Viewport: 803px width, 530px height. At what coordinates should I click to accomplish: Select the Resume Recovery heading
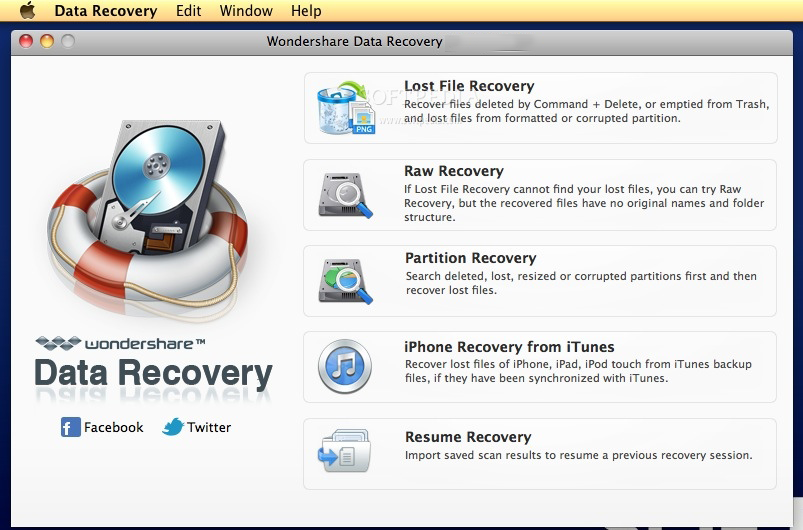click(x=468, y=437)
